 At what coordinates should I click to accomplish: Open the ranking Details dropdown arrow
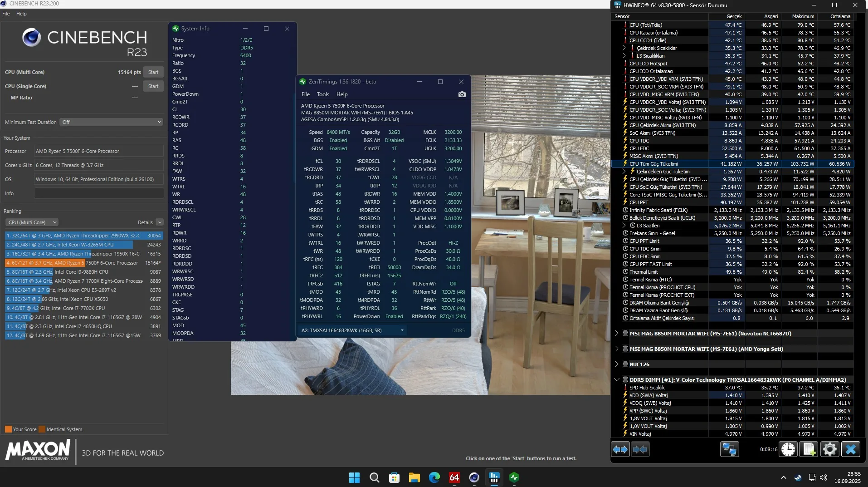coord(160,222)
